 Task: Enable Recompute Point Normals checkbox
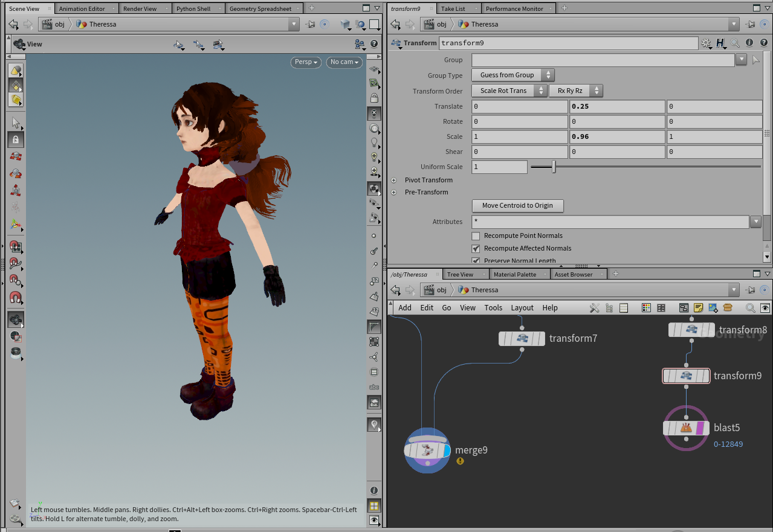click(x=476, y=236)
